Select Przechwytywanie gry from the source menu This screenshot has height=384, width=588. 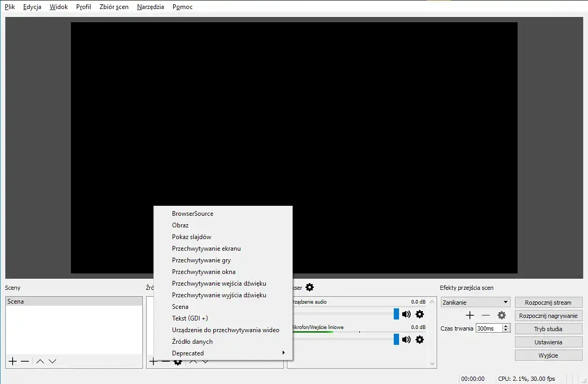tap(201, 260)
